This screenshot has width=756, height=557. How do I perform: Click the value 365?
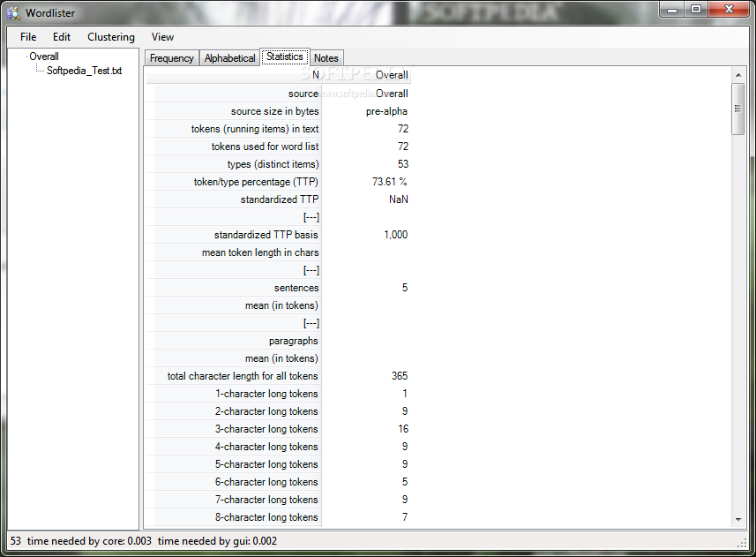click(x=400, y=376)
